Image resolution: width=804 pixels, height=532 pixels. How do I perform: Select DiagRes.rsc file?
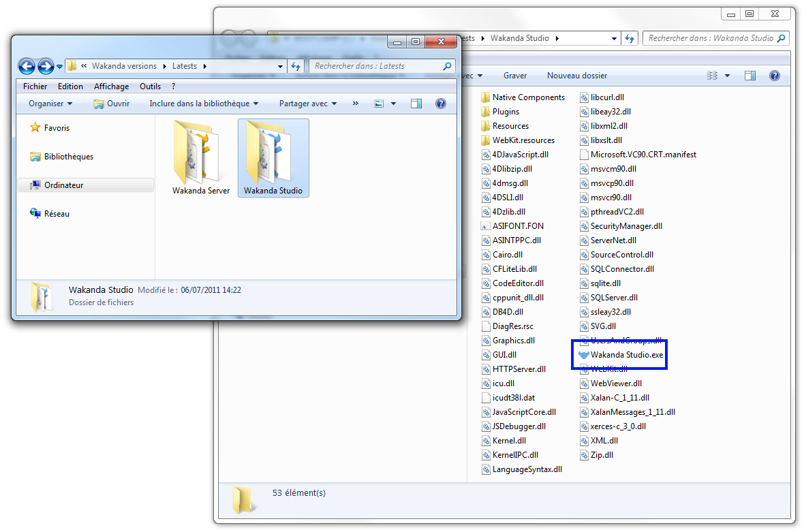507,326
